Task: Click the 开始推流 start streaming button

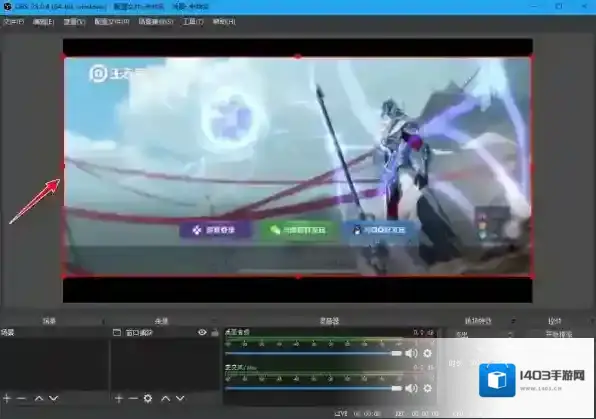Action: pos(558,334)
